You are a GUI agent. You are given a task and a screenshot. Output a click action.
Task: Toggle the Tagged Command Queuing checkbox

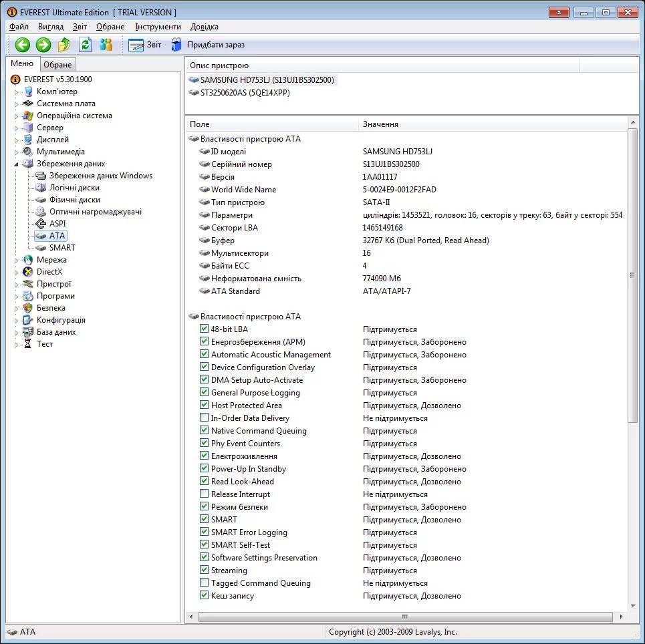[205, 583]
